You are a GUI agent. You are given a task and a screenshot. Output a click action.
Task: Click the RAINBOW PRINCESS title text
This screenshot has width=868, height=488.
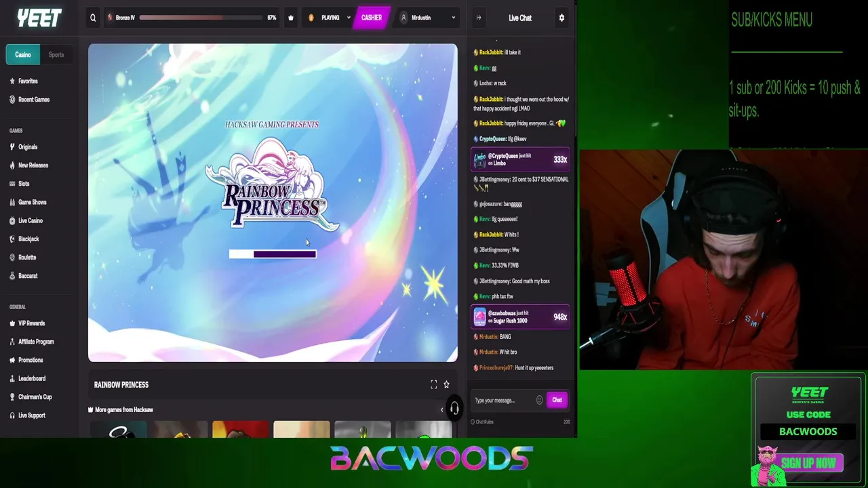point(121,385)
